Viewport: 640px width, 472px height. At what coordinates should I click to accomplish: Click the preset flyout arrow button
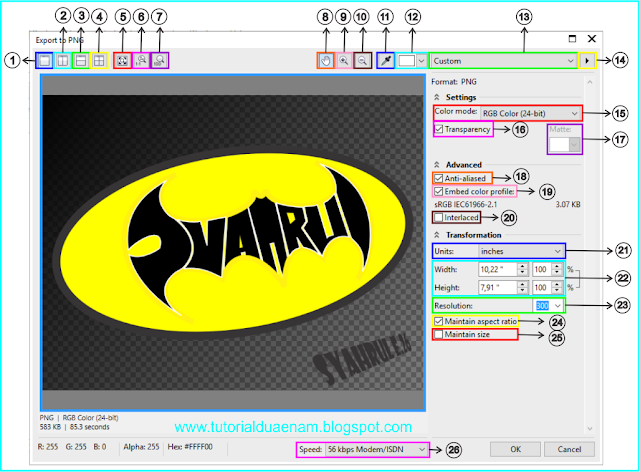587,61
